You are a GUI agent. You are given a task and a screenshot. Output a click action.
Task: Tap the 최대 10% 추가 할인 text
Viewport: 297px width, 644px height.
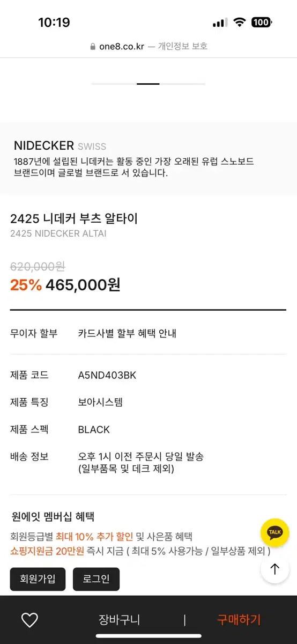94,536
